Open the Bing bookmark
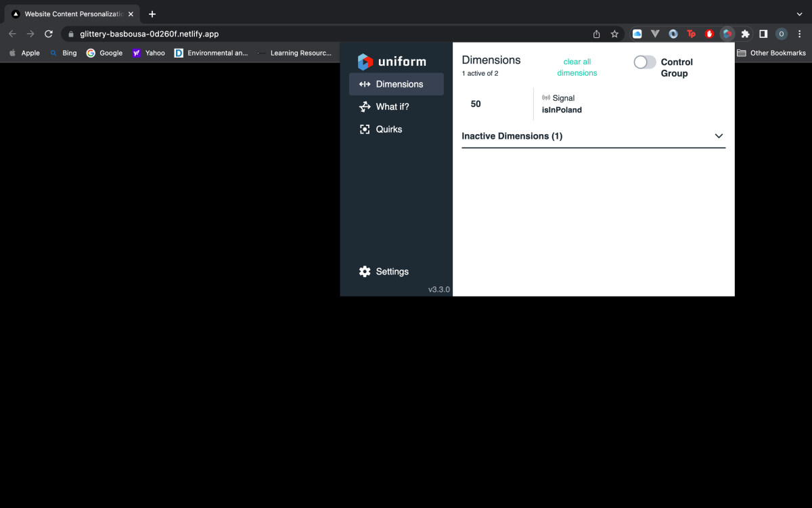The height and width of the screenshot is (508, 812). pyautogui.click(x=63, y=53)
